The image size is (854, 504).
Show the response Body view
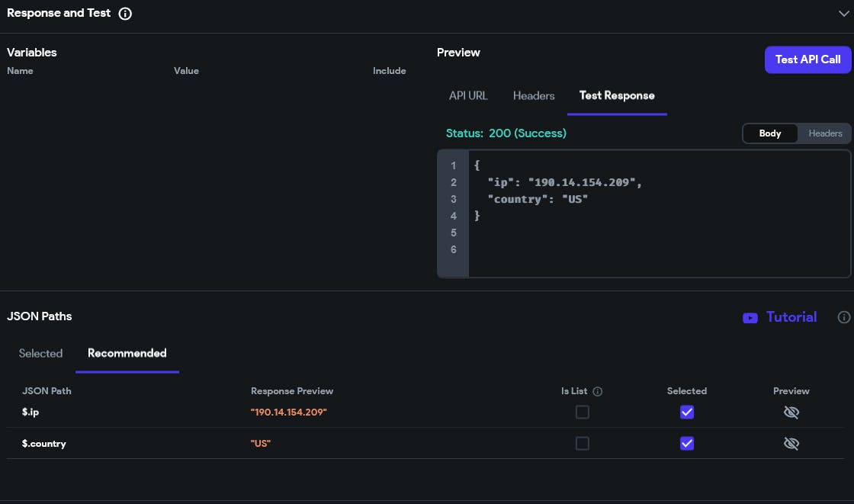pos(770,133)
